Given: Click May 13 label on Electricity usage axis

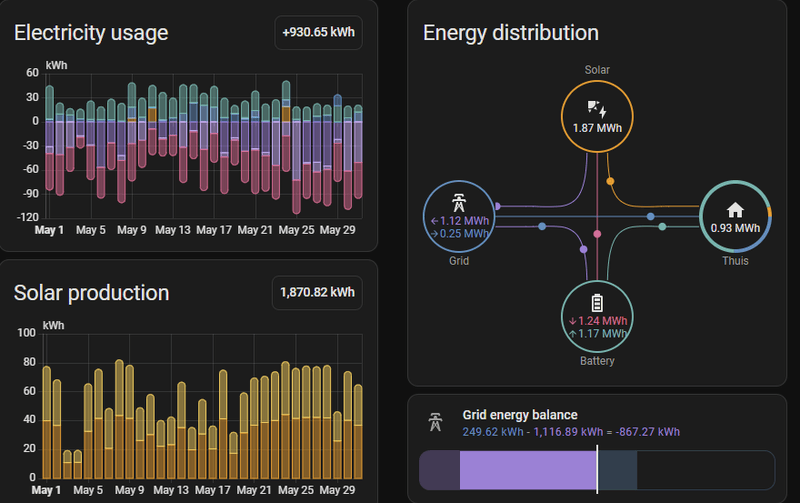Looking at the screenshot, I should pos(173,230).
